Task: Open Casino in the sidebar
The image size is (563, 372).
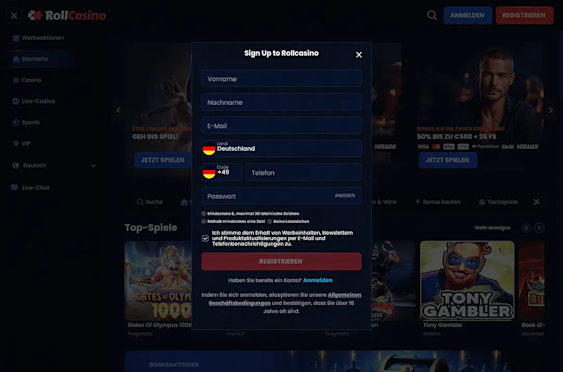Action: (x=27, y=80)
